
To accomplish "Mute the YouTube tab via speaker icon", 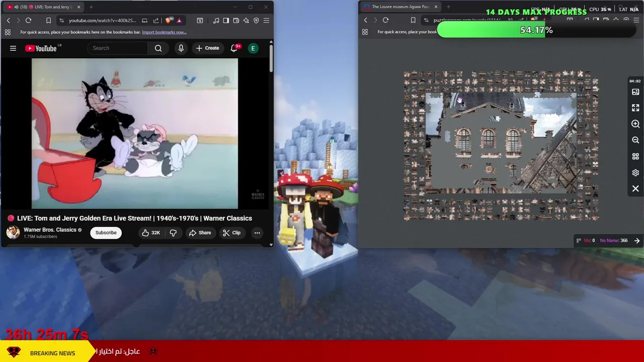I will pos(16,7).
